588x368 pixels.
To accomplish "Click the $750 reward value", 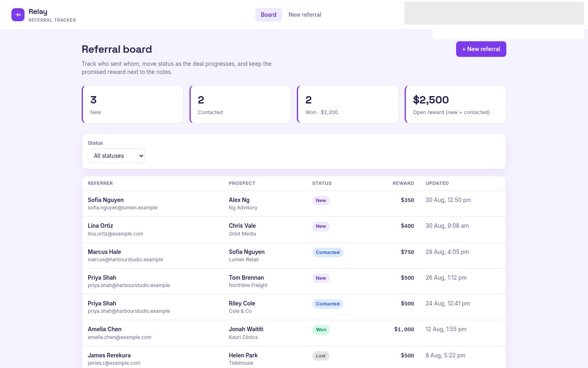I will point(408,252).
